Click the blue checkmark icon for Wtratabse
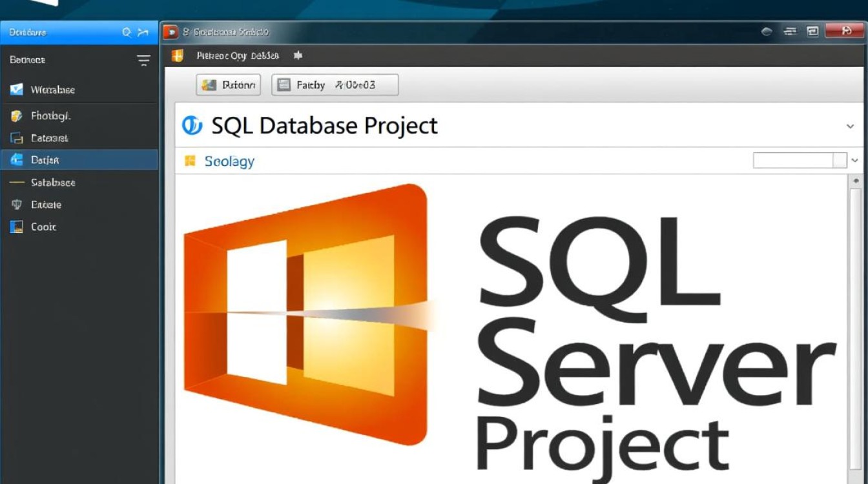 tap(17, 90)
